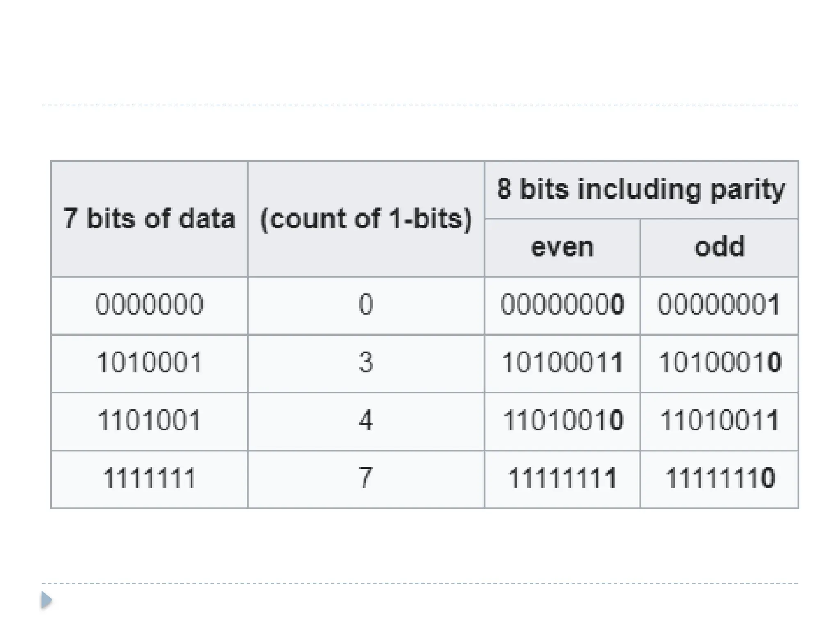Viewport: 840px width, 630px height.
Task: Click the data cell 1101001
Action: point(149,421)
